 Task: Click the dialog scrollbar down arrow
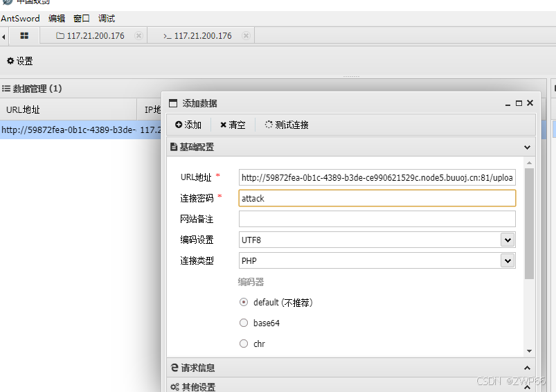529,351
